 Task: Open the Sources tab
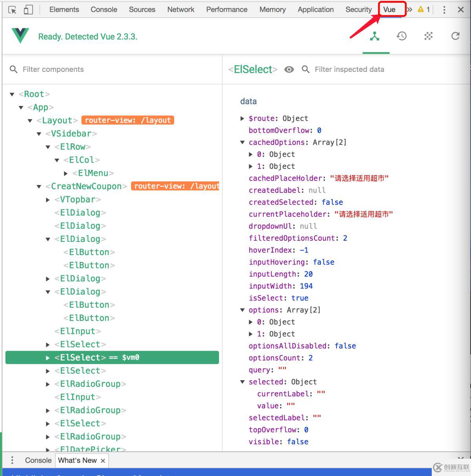(142, 9)
